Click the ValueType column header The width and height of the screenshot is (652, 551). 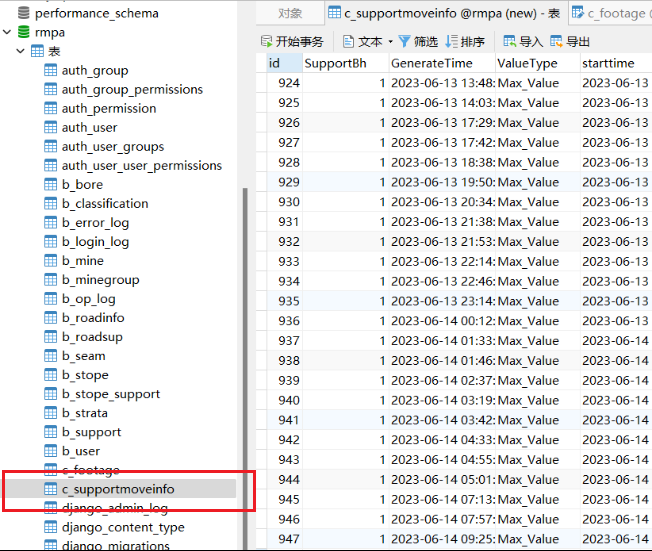(538, 63)
